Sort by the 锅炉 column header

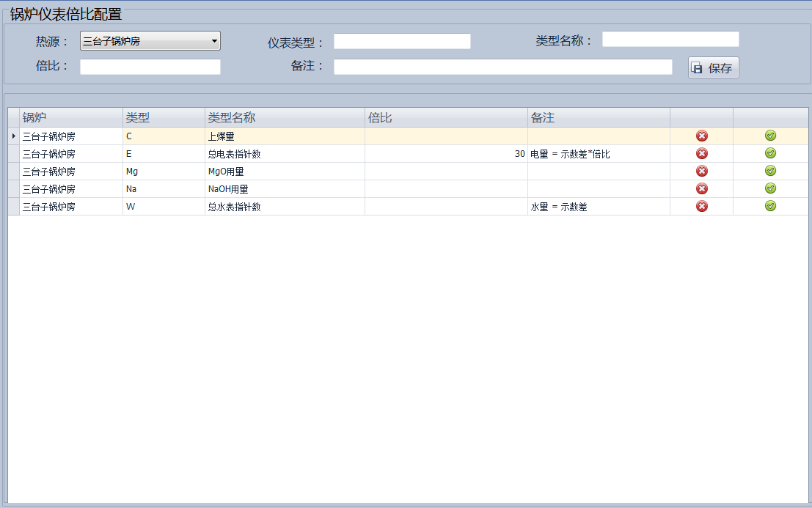pos(70,117)
